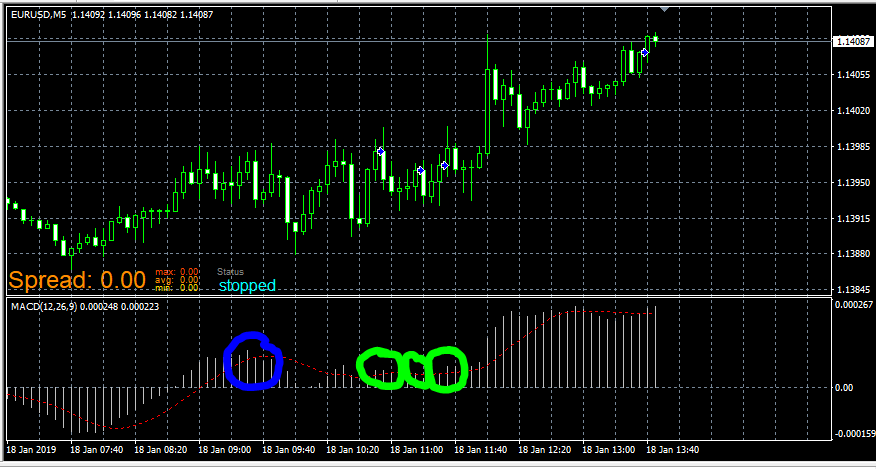Click the 18 Jan 11:40 time label

pyautogui.click(x=480, y=449)
